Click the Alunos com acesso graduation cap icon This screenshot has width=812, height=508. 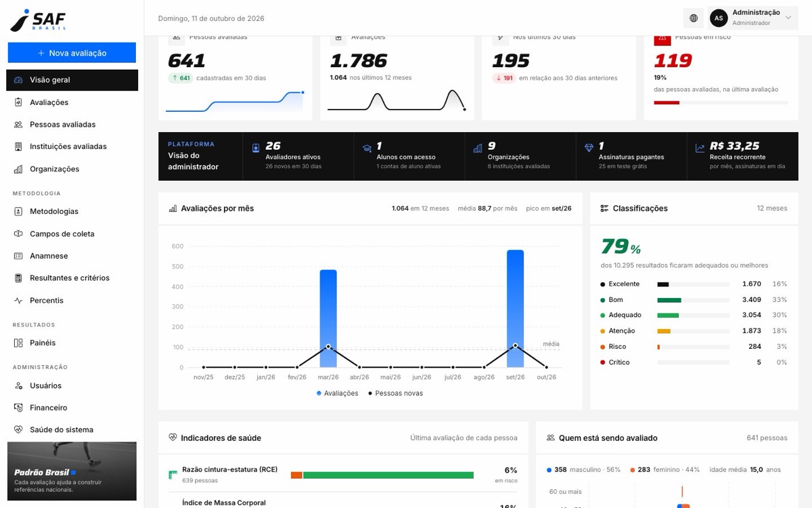pyautogui.click(x=367, y=148)
